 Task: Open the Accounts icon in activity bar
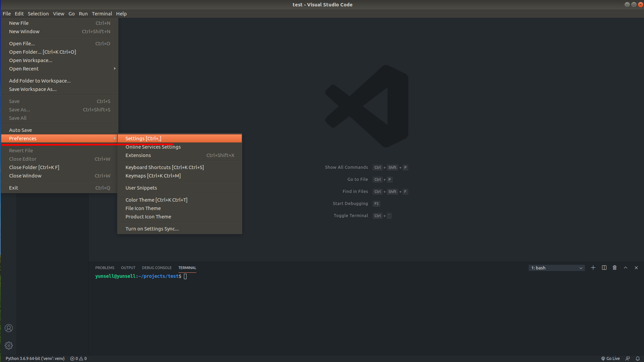9,328
